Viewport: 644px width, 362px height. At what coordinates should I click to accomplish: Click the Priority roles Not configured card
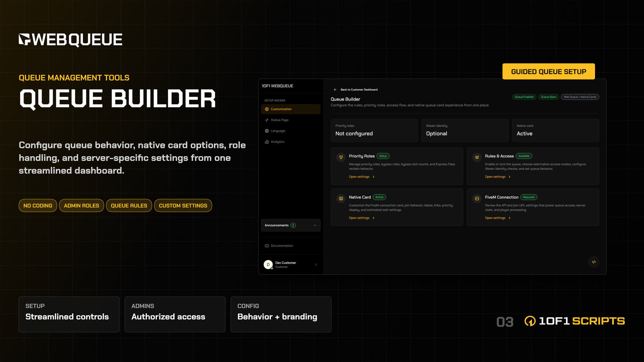tap(374, 130)
